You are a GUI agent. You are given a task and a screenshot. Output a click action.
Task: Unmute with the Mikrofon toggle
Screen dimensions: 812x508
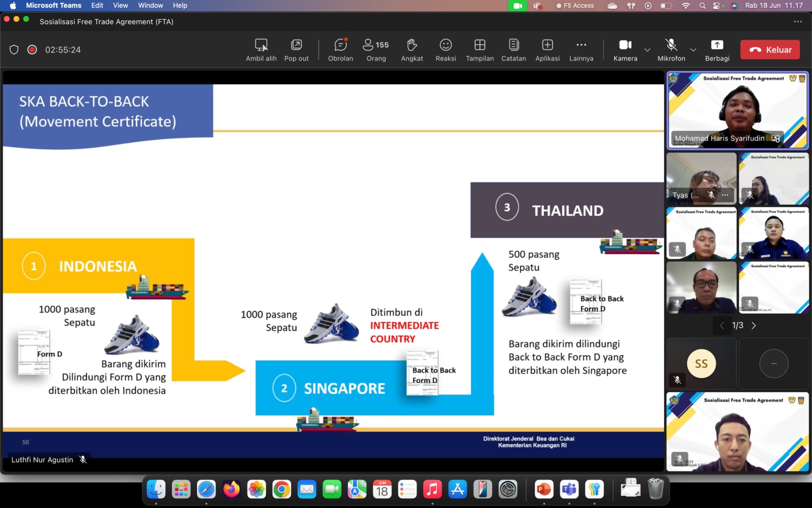point(671,45)
